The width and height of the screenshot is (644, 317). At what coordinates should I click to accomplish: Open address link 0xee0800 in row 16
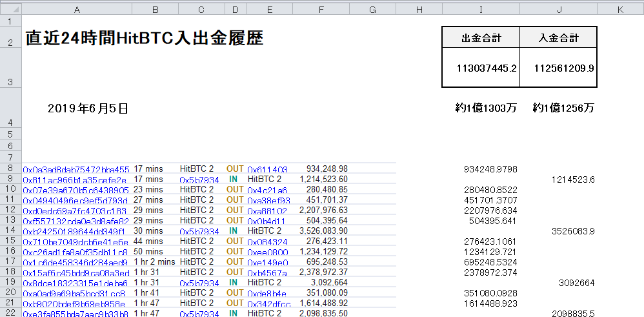coord(268,252)
